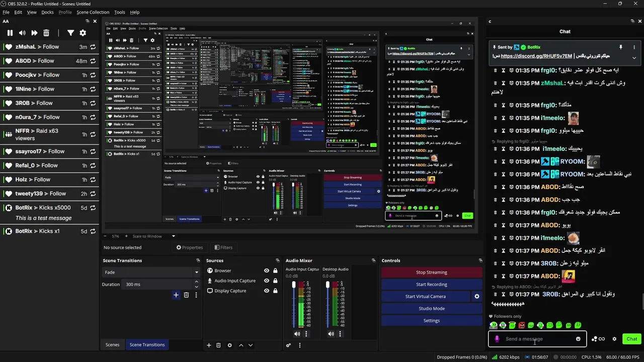Viewport: 644px width, 362px height.
Task: Replay BotRix Kicks x5000 alert
Action: 93,208
